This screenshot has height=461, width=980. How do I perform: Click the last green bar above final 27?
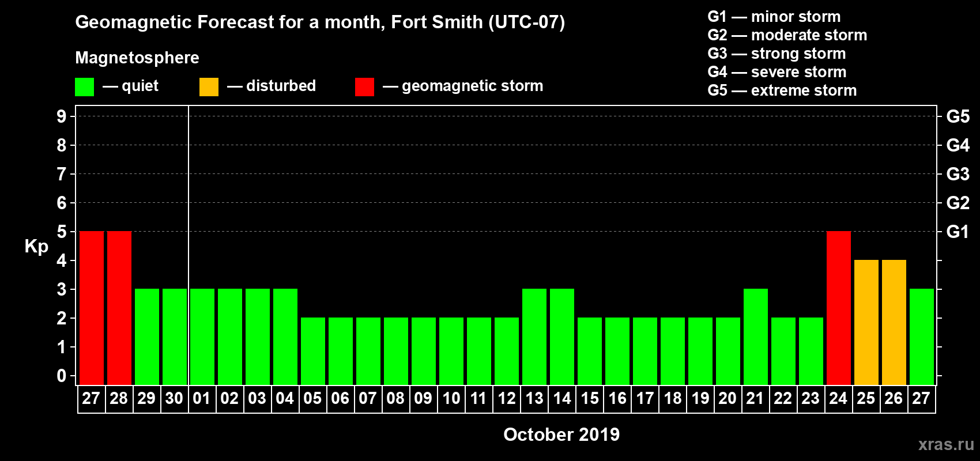pyautogui.click(x=922, y=337)
